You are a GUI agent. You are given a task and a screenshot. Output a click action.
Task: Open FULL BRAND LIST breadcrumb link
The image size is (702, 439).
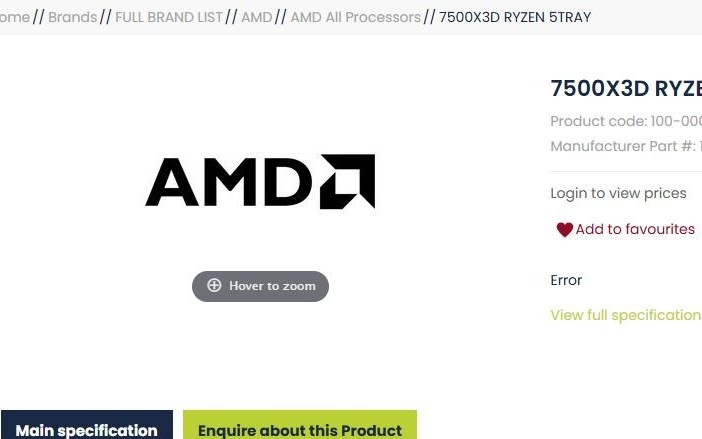pos(169,17)
